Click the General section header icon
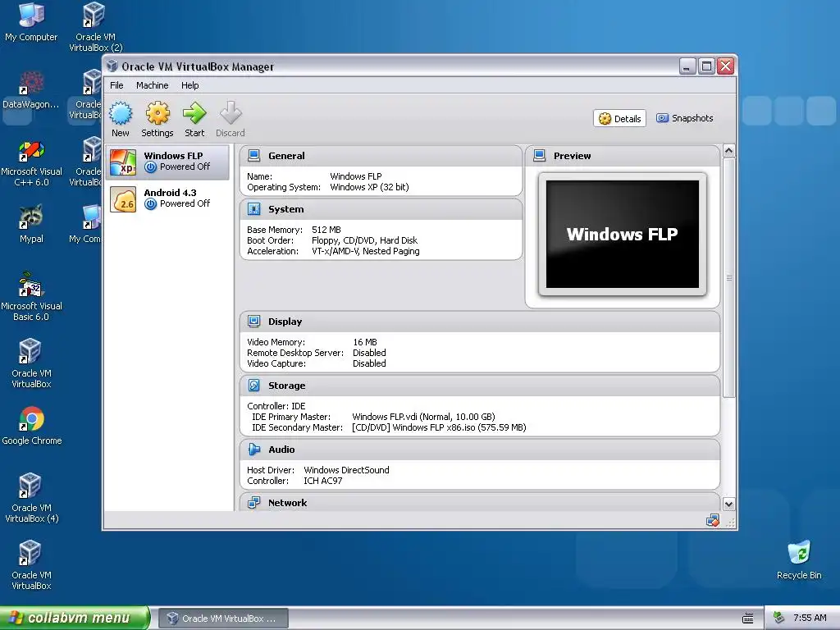The image size is (840, 630). pos(254,156)
